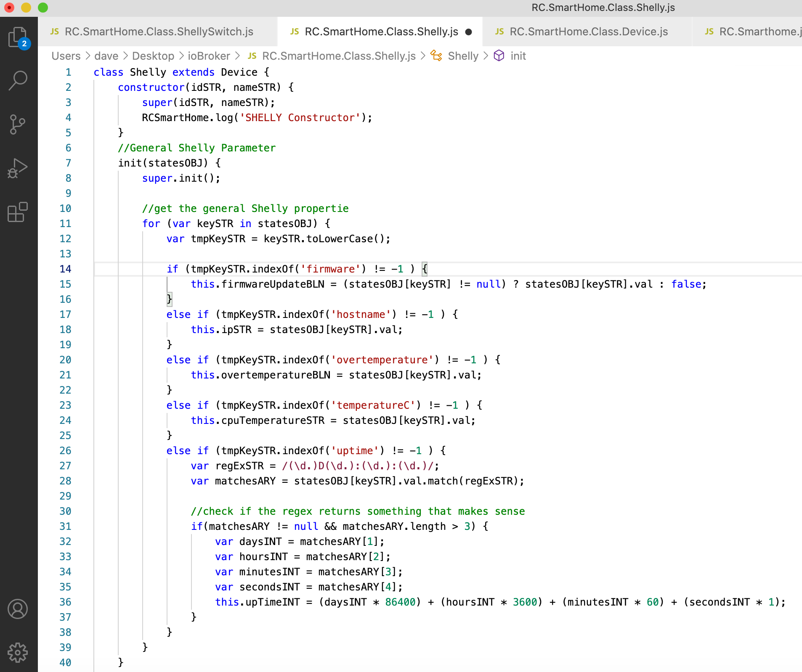
Task: Click 'for (var keySTR in statesOBJ)' on line 11
Action: [230, 224]
